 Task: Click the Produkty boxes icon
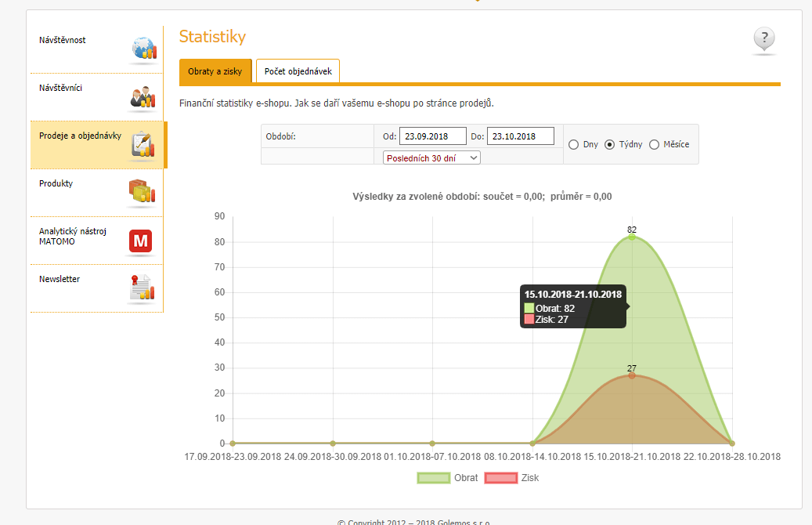click(142, 192)
